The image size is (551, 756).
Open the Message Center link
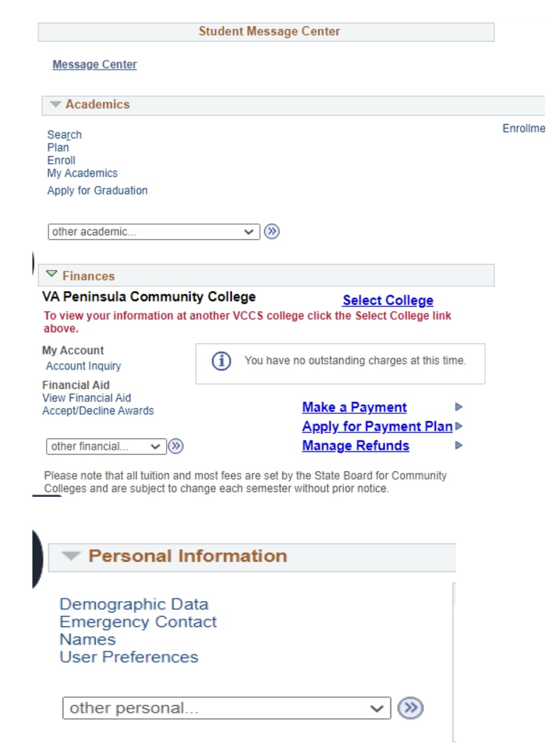coord(95,64)
